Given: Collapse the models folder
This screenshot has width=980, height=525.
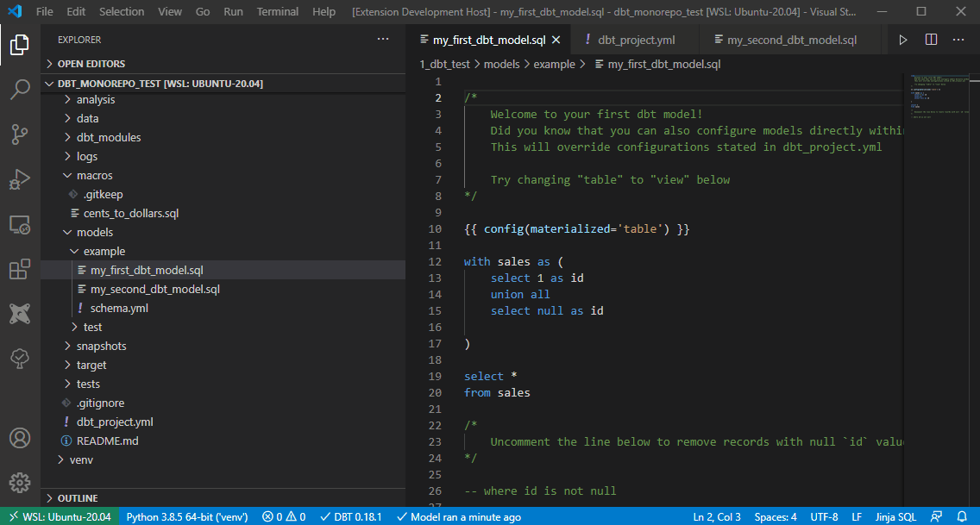Looking at the screenshot, I should tap(223, 232).
